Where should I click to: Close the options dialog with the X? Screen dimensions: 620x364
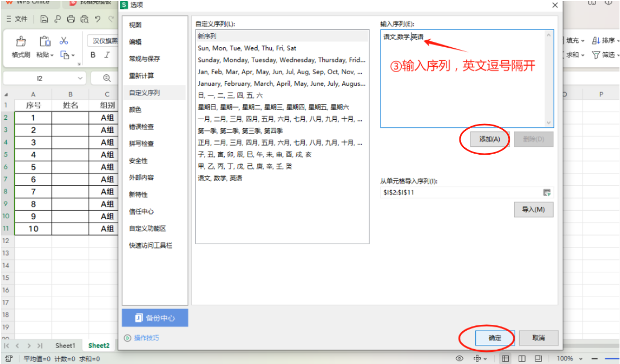pos(555,5)
